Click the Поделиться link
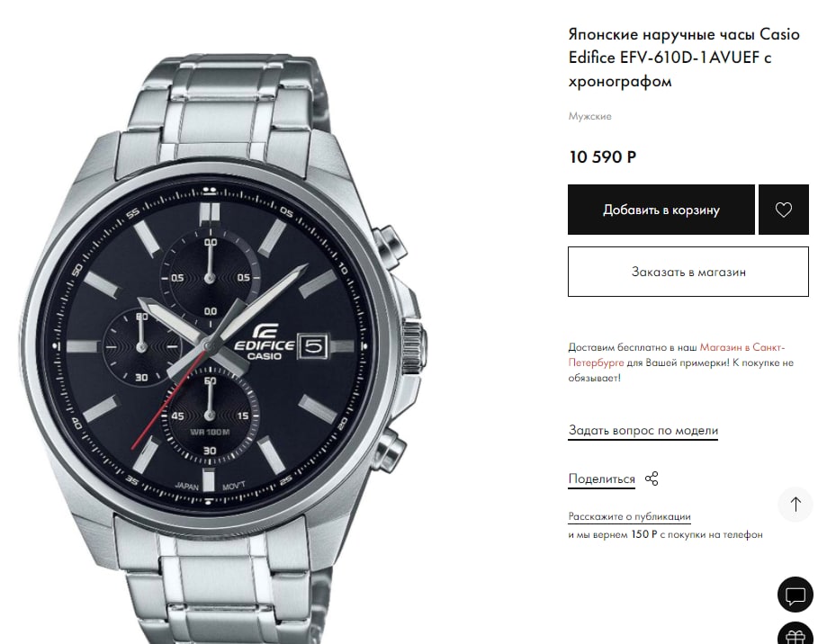Screen dimensions: 818x644 (x=601, y=479)
